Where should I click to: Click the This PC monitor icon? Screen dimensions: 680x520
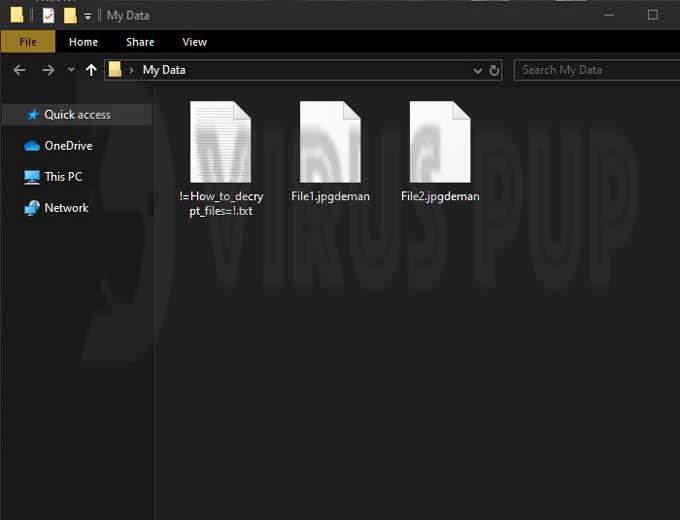click(32, 177)
